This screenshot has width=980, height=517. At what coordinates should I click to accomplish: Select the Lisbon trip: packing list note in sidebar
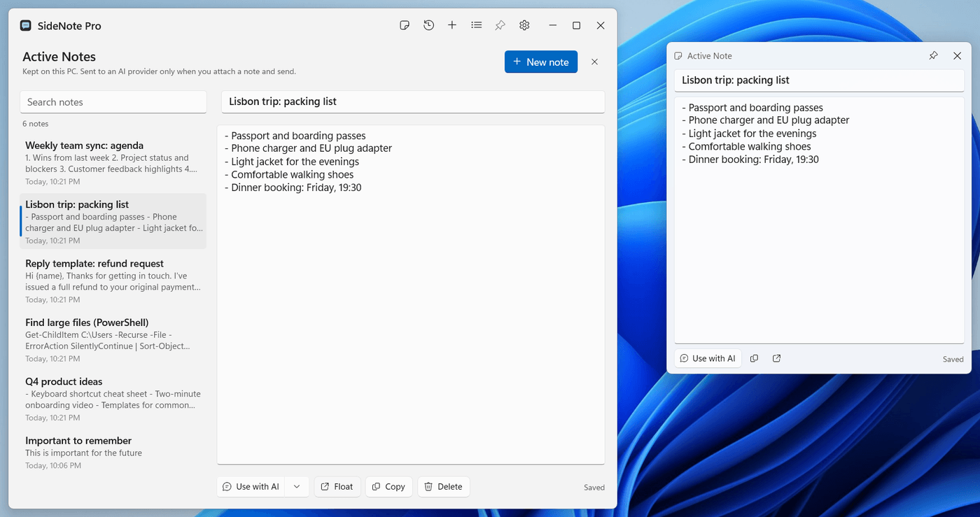click(113, 222)
